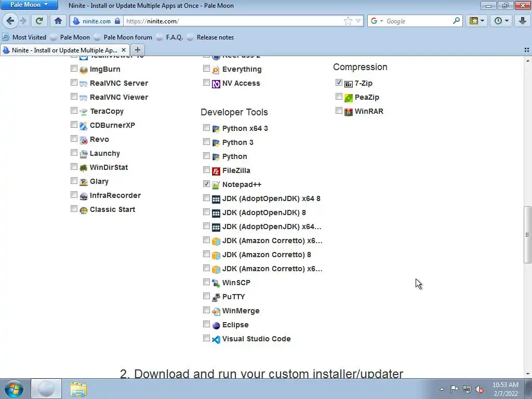Tick the FileZilla checkbox
Viewport: 532px width, 399px height.
point(206,170)
